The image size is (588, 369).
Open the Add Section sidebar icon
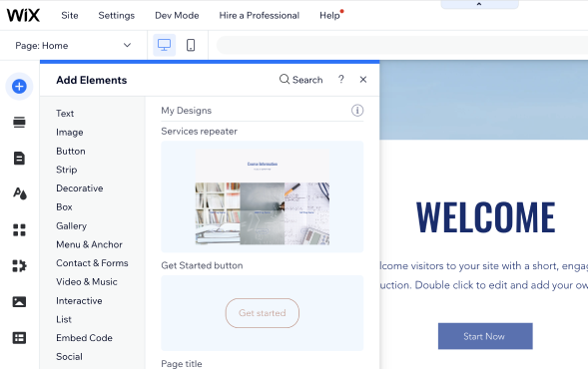(19, 122)
